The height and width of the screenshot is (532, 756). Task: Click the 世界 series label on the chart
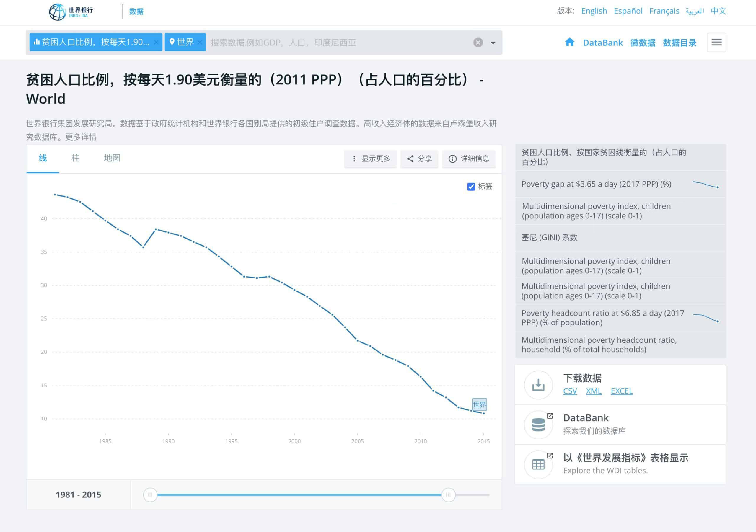(479, 404)
